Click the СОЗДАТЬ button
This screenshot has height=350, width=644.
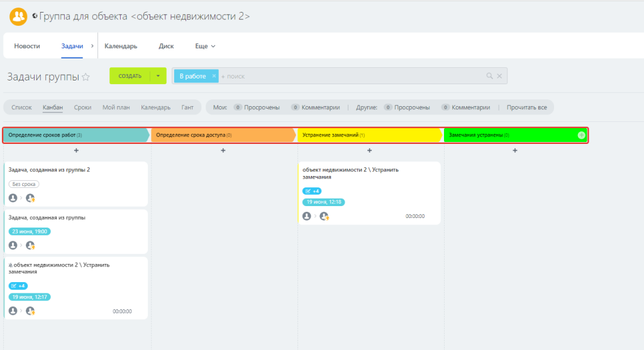[x=130, y=76]
